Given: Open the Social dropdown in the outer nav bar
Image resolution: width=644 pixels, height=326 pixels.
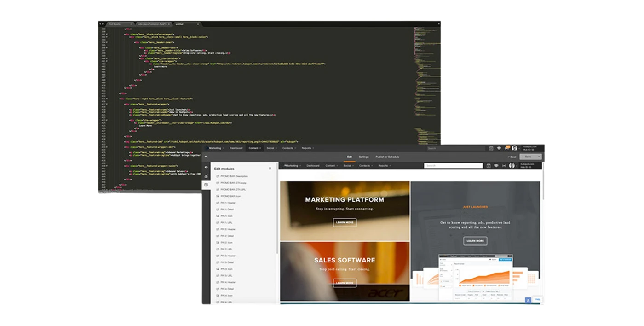Looking at the screenshot, I should point(271,148).
